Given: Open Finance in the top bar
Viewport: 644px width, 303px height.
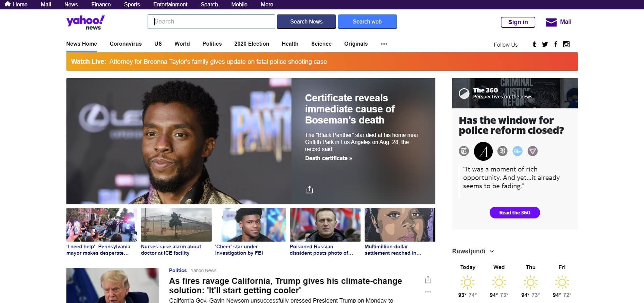Looking at the screenshot, I should 101,4.
